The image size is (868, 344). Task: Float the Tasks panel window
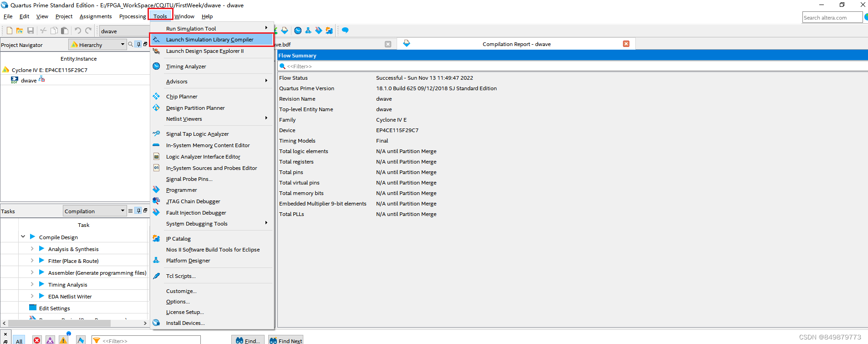point(145,211)
